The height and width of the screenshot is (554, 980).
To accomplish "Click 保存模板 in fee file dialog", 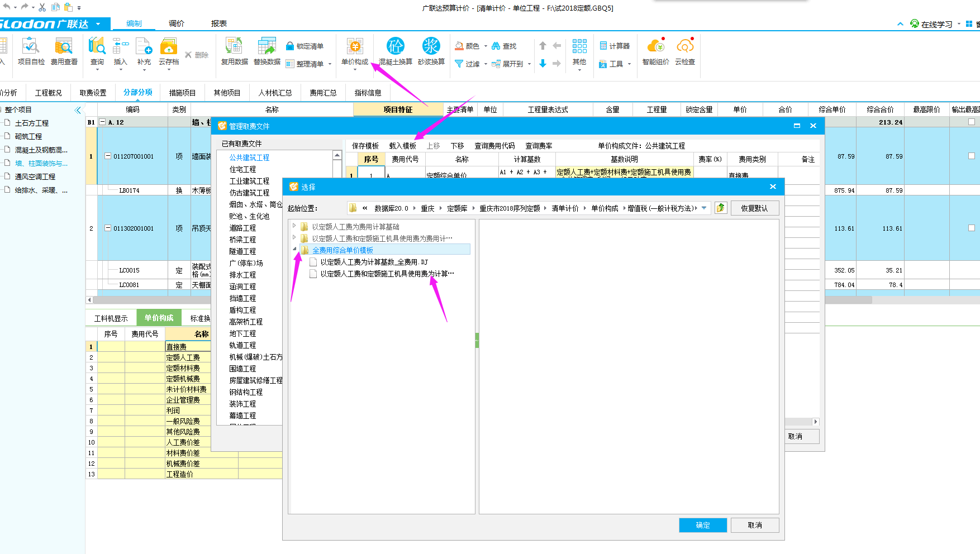I will [365, 146].
